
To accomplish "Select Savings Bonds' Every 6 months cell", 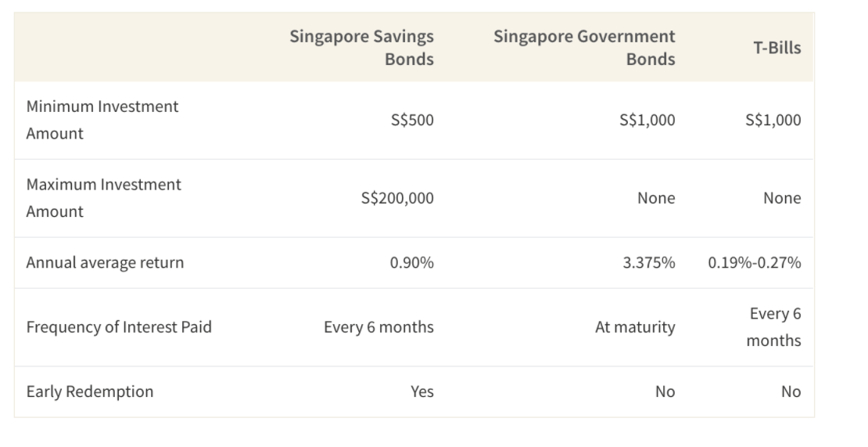I will click(x=378, y=327).
